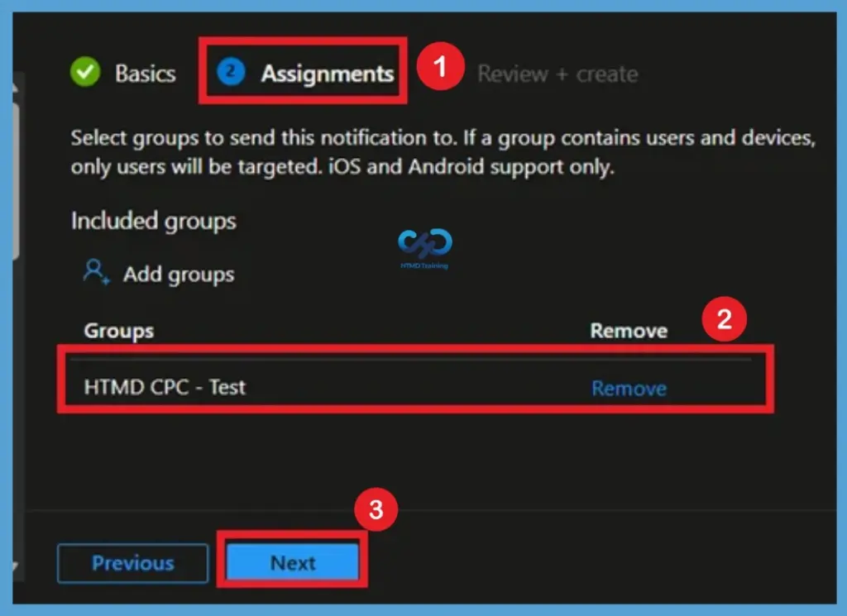
Task: Remove the HTMD CPC - Test group
Action: [x=629, y=388]
